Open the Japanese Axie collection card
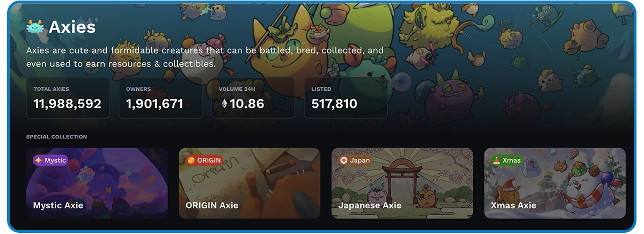The height and width of the screenshot is (234, 644). coord(402,183)
